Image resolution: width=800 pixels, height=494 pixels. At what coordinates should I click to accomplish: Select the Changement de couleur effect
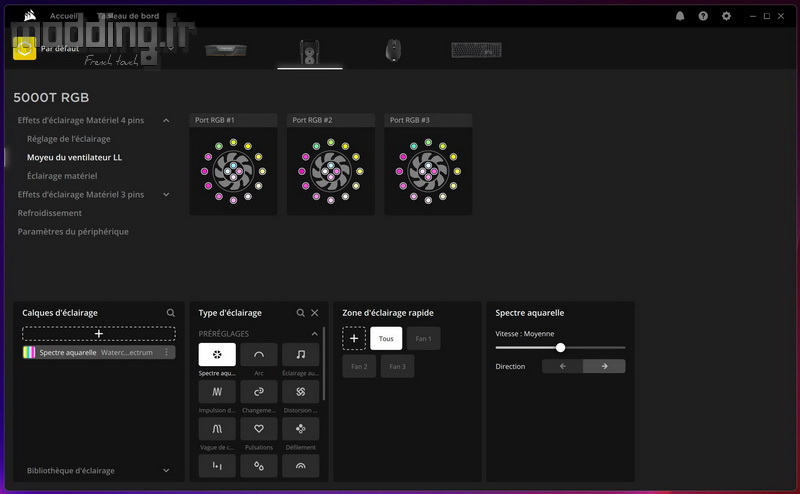click(x=259, y=391)
